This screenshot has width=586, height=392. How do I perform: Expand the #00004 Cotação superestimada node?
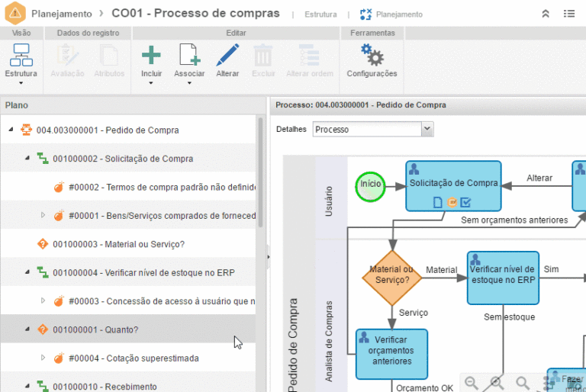pos(43,358)
